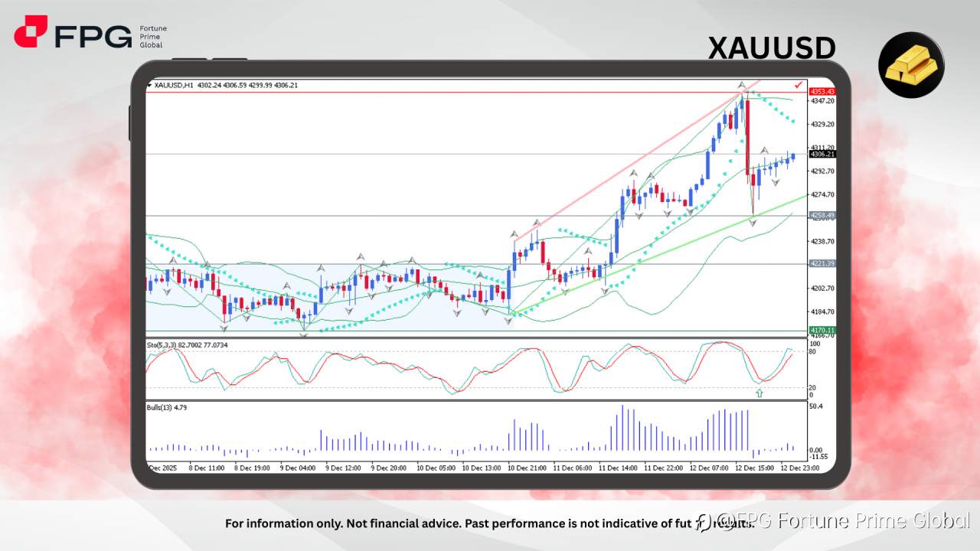Expand the XAUUSD,H1 symbol dropdown arrow

149,86
